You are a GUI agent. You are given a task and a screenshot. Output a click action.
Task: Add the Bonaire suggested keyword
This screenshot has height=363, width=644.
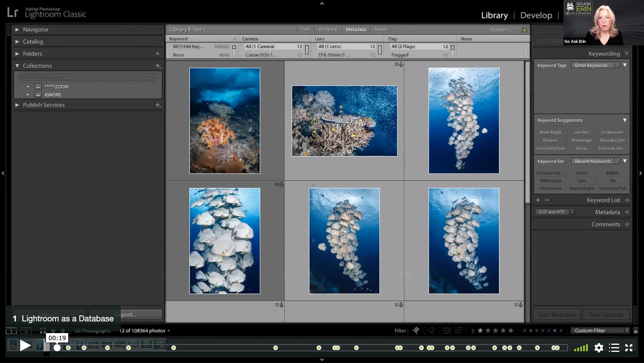tap(550, 140)
